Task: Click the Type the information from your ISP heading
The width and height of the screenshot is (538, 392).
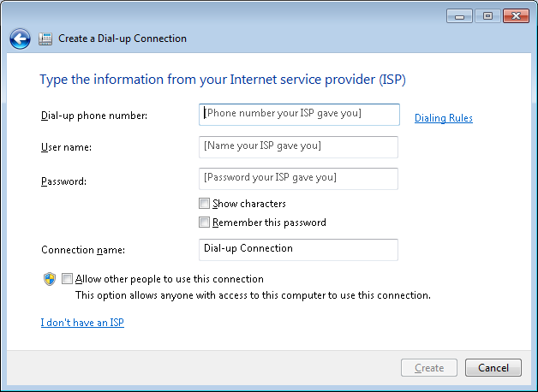Action: (x=223, y=80)
